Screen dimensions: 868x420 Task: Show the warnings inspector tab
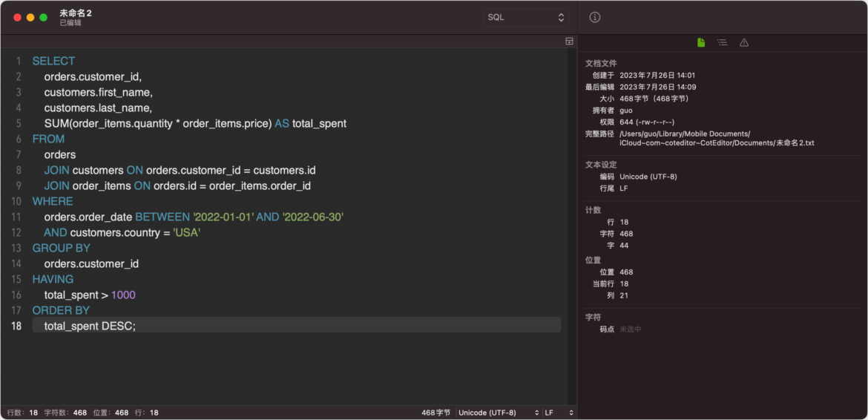tap(744, 42)
